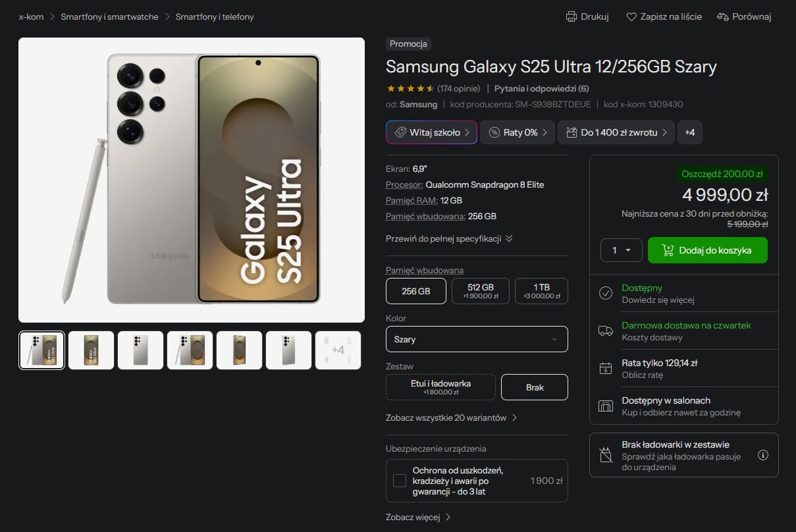Click the percent icon in Raty 0% badge
Image resolution: width=796 pixels, height=532 pixels.
coord(494,132)
